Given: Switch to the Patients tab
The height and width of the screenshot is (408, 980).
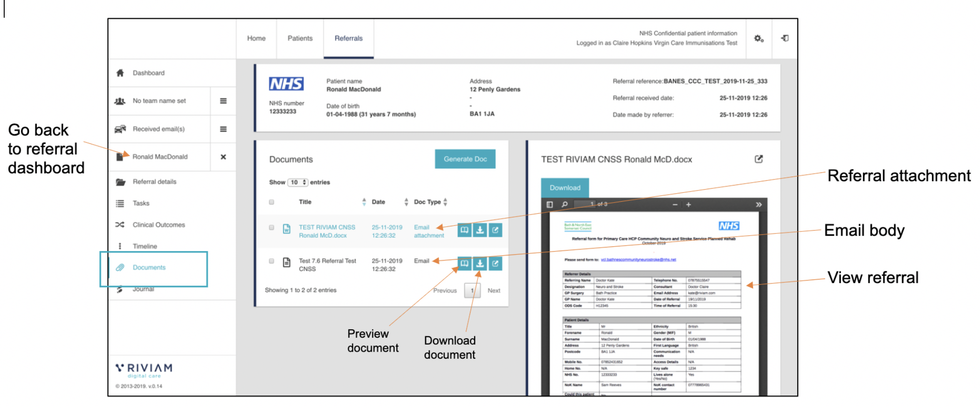Looking at the screenshot, I should point(300,39).
